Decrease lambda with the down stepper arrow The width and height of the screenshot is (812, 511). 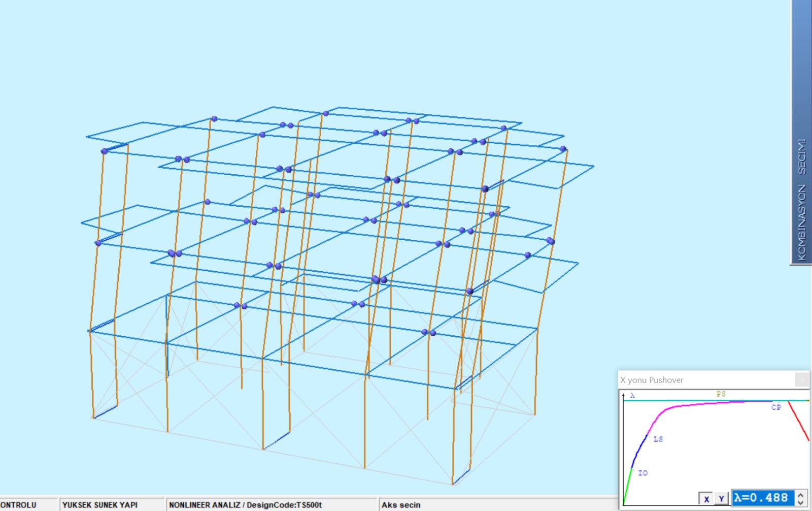[x=801, y=502]
